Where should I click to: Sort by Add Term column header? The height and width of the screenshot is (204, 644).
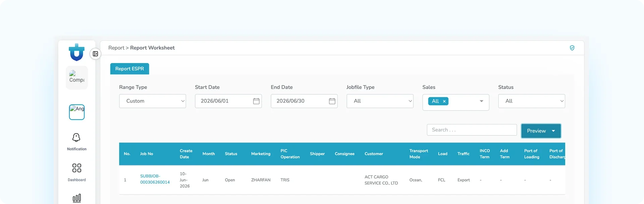point(505,154)
